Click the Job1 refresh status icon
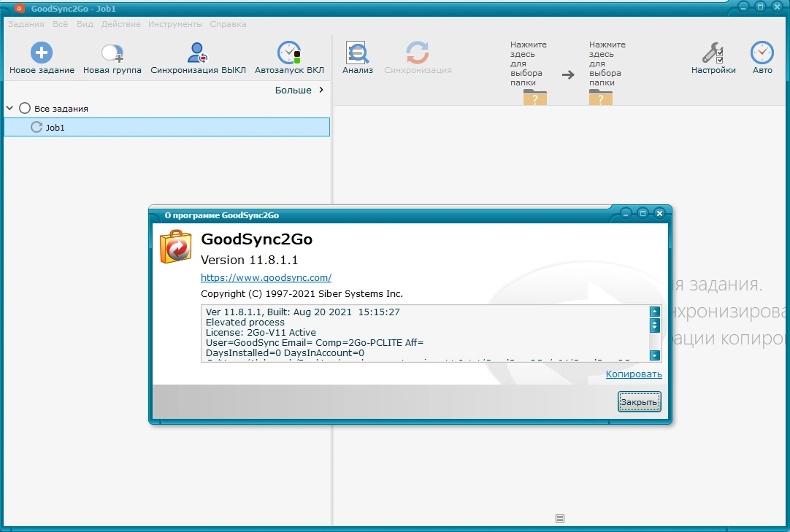This screenshot has width=790, height=532. click(37, 127)
